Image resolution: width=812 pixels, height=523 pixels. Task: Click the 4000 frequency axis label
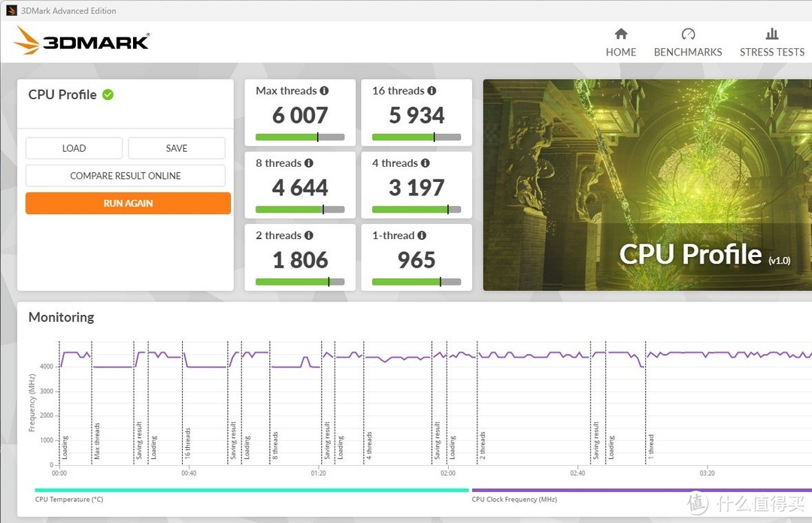[47, 367]
